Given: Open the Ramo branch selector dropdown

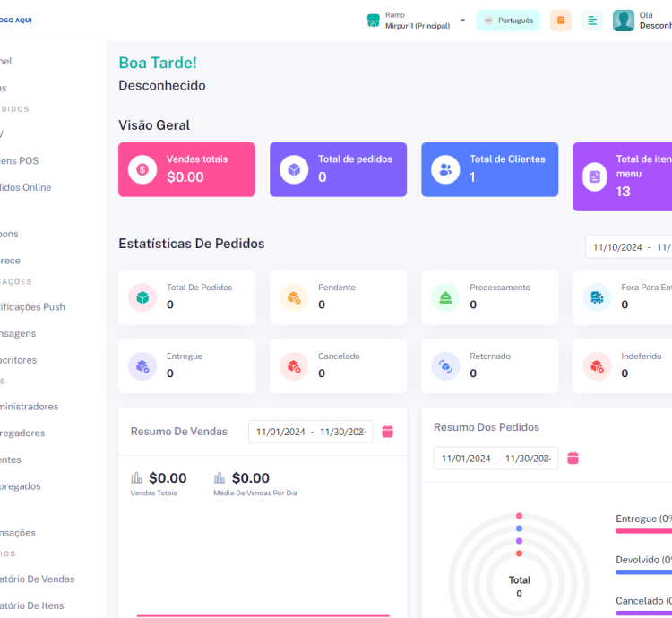Looking at the screenshot, I should [x=417, y=21].
